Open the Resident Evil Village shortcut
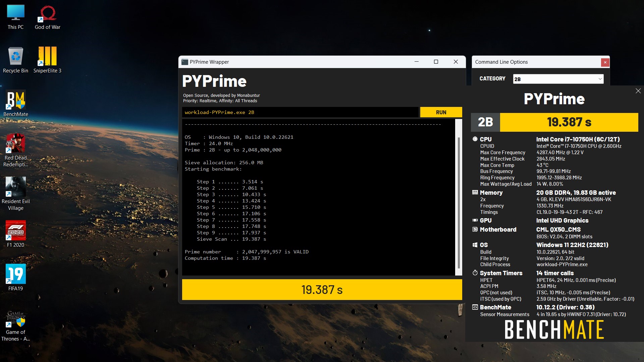This screenshot has width=644, height=362. pyautogui.click(x=15, y=194)
